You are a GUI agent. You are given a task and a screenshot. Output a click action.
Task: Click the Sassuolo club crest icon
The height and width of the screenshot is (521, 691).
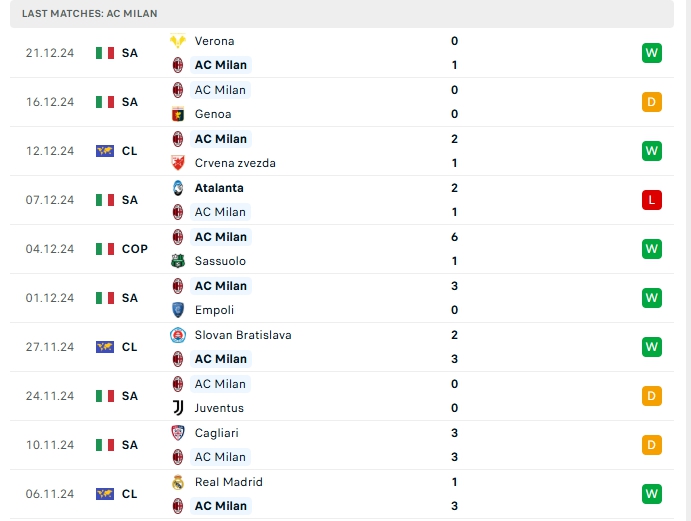click(x=178, y=261)
